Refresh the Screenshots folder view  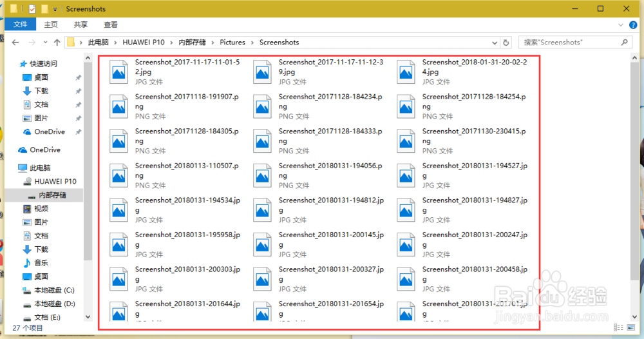click(506, 43)
